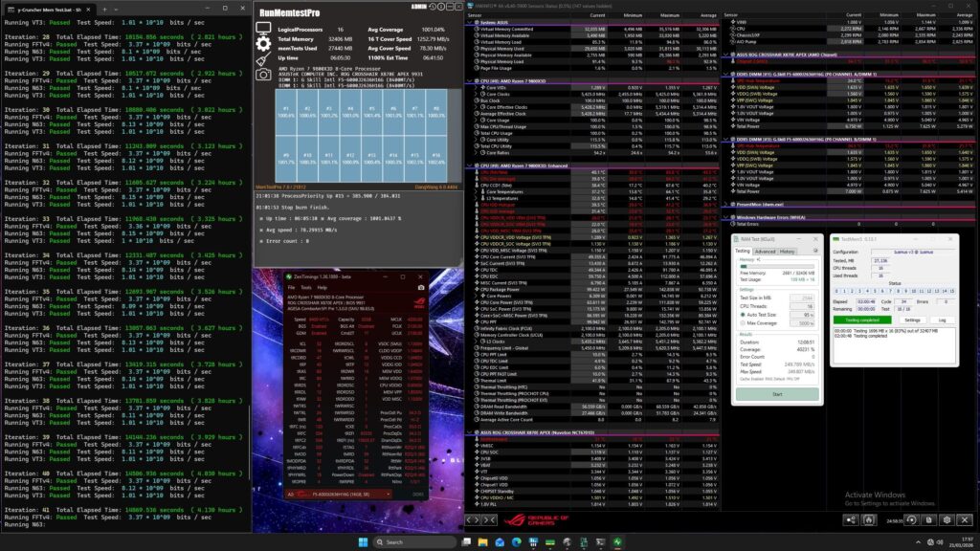
Task: Switch to RAM Test Testing tab
Action: coord(742,252)
